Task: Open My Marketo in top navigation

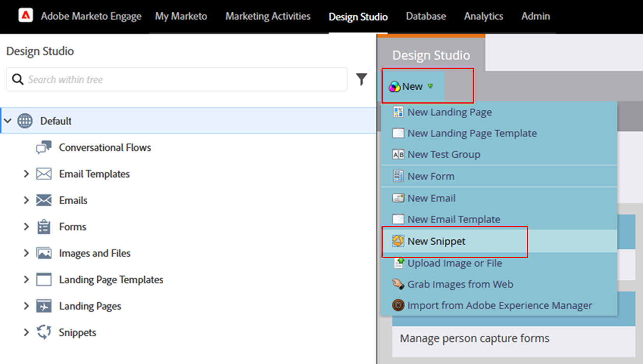Action: 181,16
